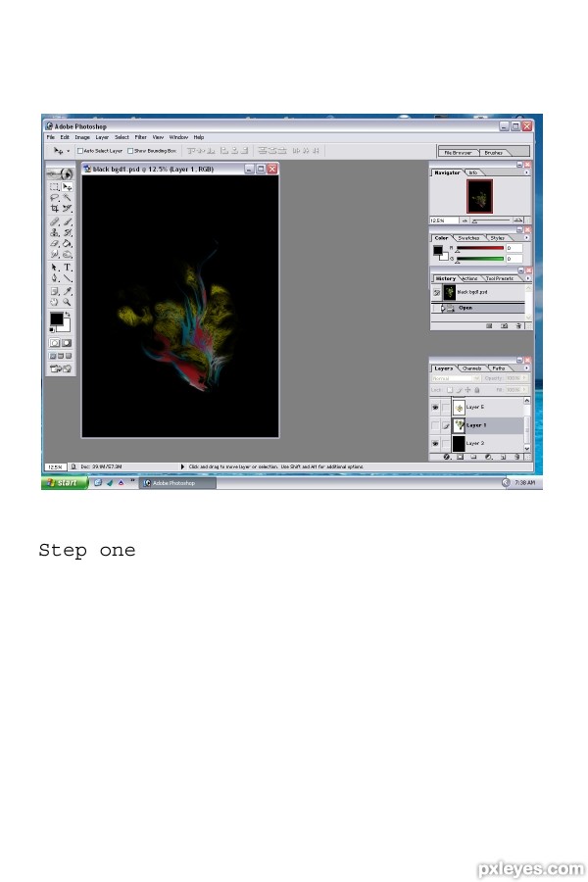Open status bar info arrow menu

pyautogui.click(x=182, y=466)
